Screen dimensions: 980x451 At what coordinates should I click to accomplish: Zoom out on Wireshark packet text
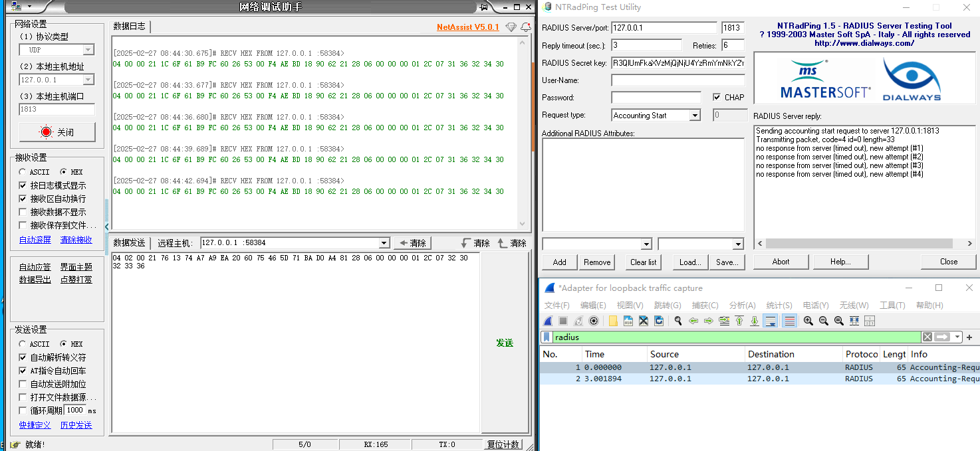(824, 321)
